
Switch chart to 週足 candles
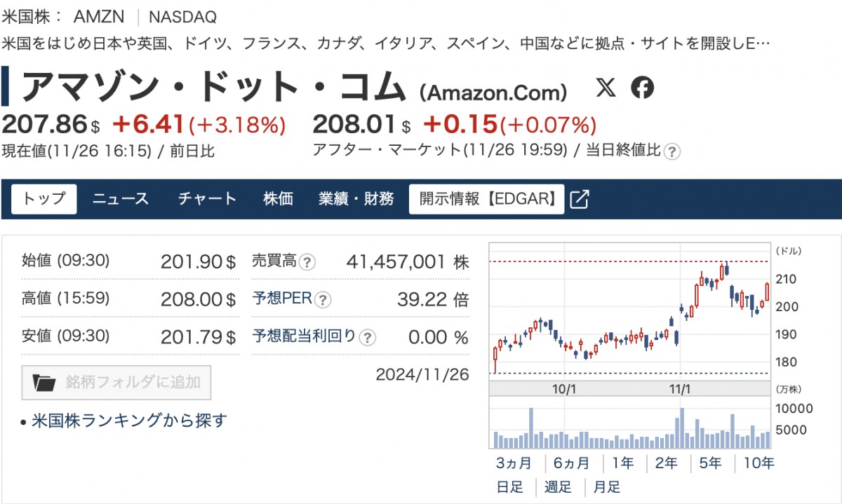pyautogui.click(x=558, y=487)
